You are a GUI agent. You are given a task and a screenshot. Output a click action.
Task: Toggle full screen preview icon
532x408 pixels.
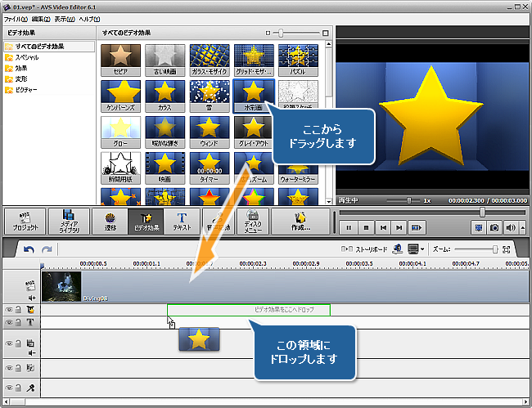point(479,228)
